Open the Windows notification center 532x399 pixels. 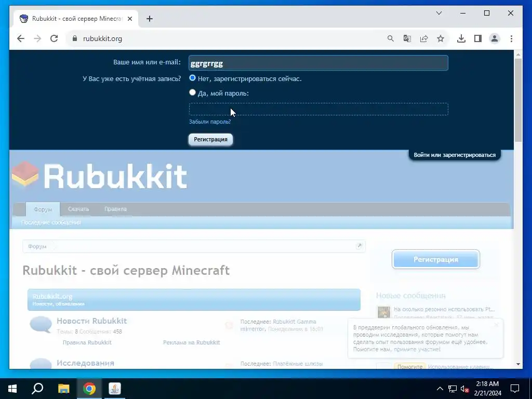(x=515, y=389)
